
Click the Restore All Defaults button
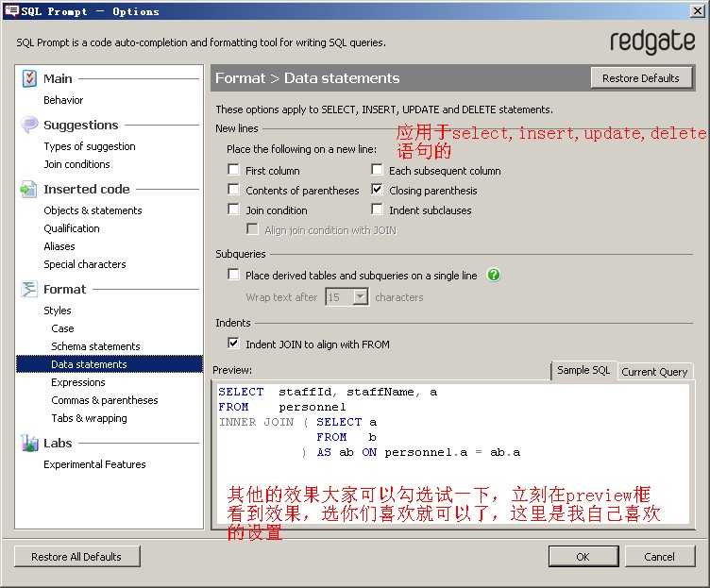click(76, 556)
